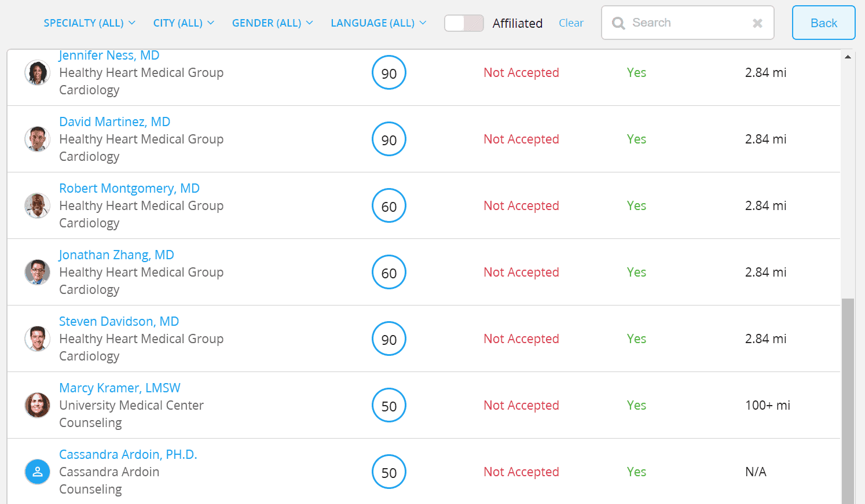Click Not Accepted status for Cassandra Ardoin
The width and height of the screenshot is (865, 504).
521,472
